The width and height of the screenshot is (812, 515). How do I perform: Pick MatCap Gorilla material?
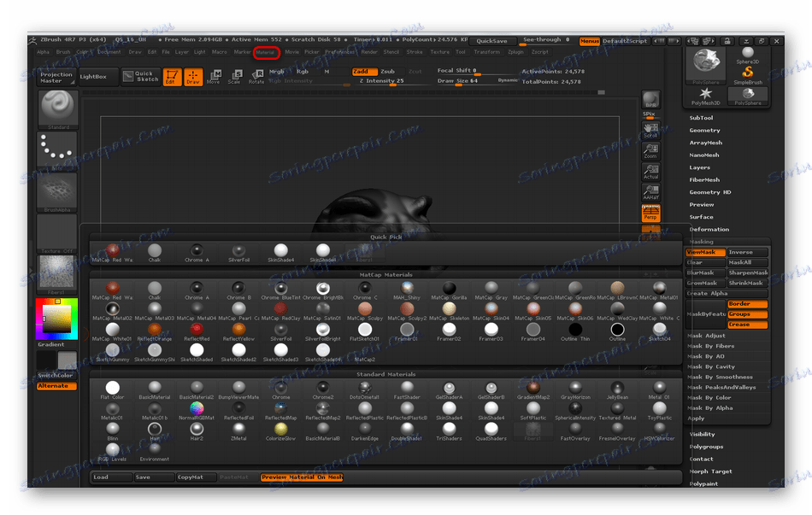pyautogui.click(x=449, y=290)
